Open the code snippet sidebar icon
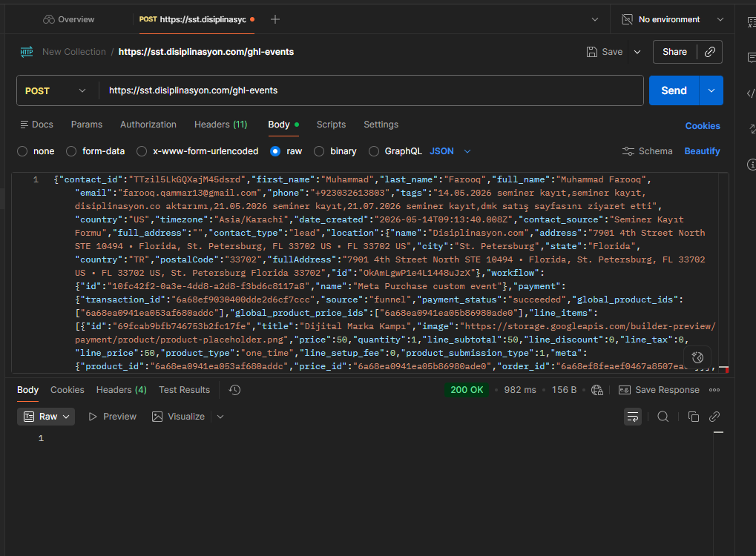This screenshot has width=756, height=556. (x=751, y=93)
